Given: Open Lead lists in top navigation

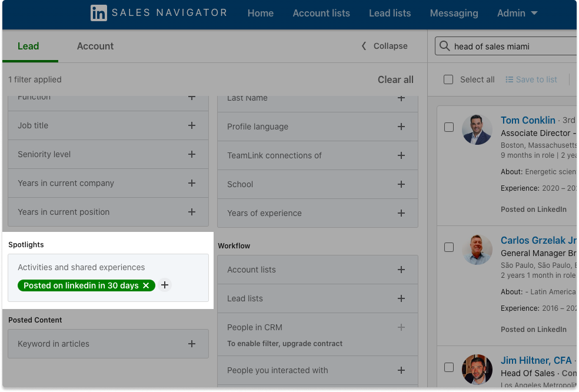Looking at the screenshot, I should (390, 14).
